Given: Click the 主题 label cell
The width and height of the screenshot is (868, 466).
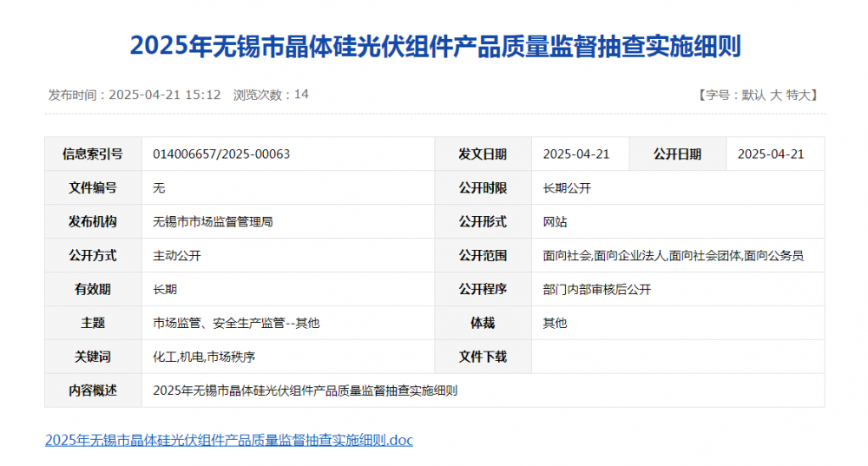Looking at the screenshot, I should [93, 323].
